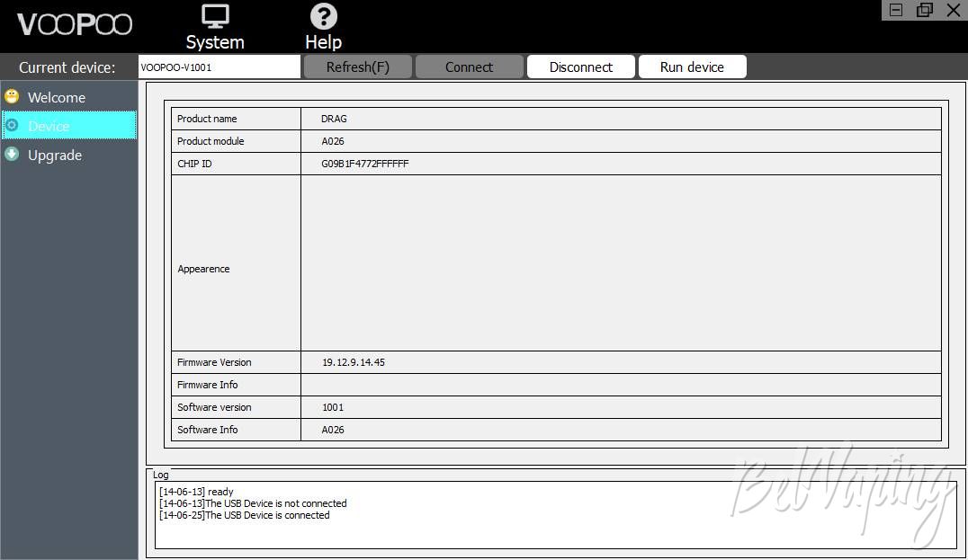Click the VOOPOO logo
Image resolution: width=968 pixels, height=560 pixels.
pyautogui.click(x=75, y=24)
